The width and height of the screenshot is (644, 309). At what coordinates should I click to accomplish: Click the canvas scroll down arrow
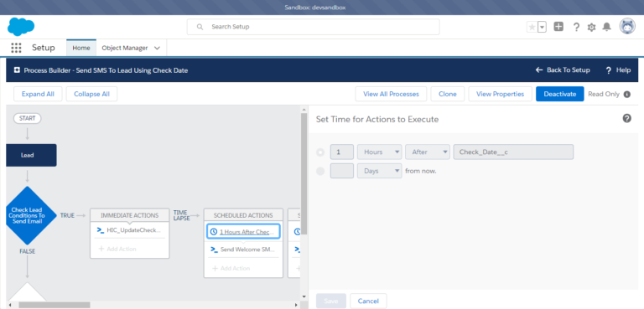[304, 296]
